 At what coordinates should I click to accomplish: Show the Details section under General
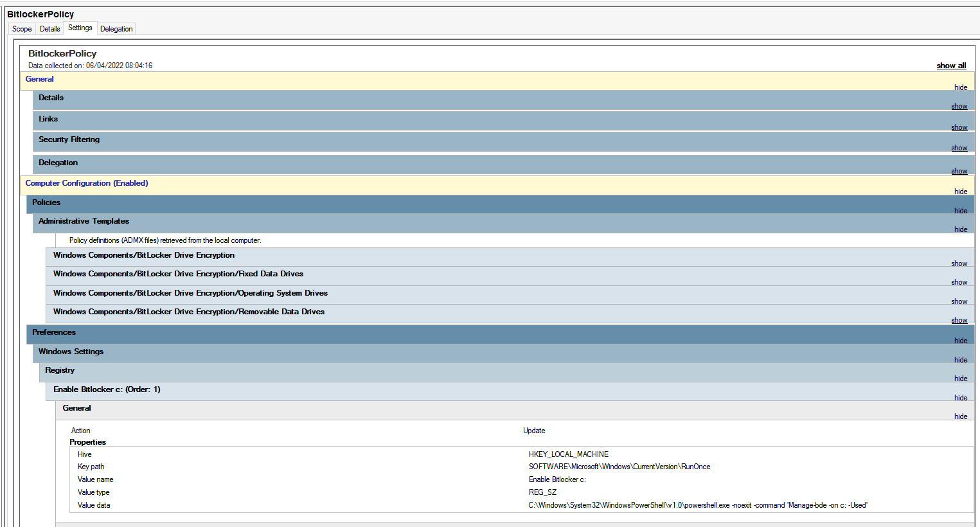[959, 105]
